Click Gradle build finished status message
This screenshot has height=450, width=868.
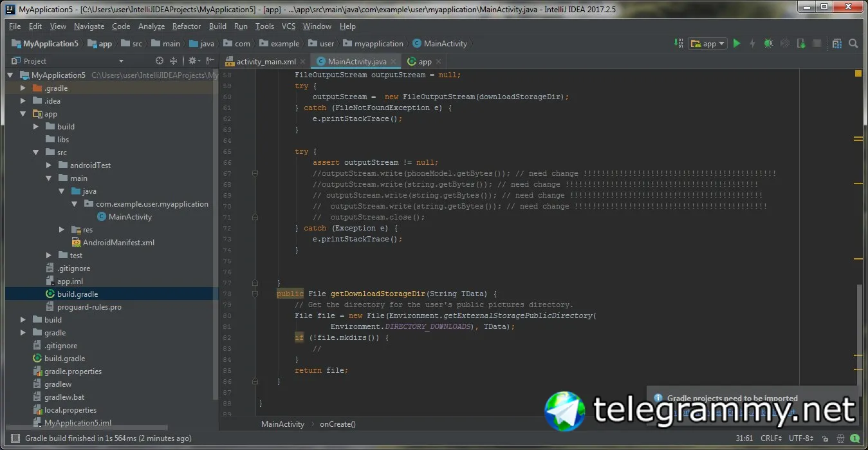click(x=108, y=438)
